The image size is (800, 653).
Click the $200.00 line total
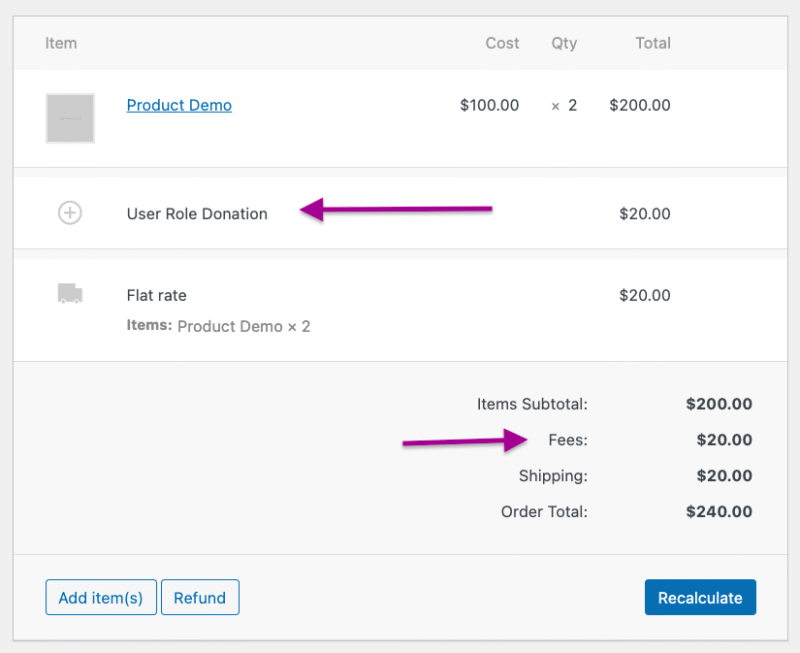coord(639,105)
